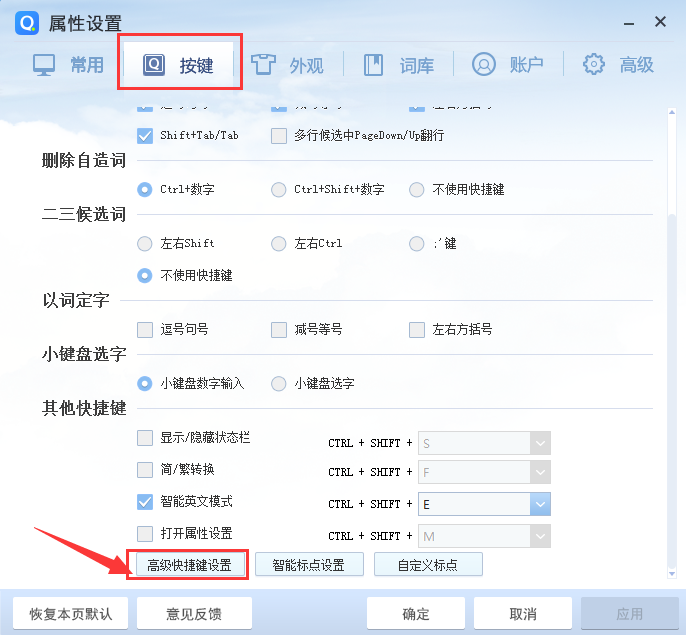Open 高级快捷键设置 button
Image resolution: width=686 pixels, height=635 pixels.
coord(189,565)
